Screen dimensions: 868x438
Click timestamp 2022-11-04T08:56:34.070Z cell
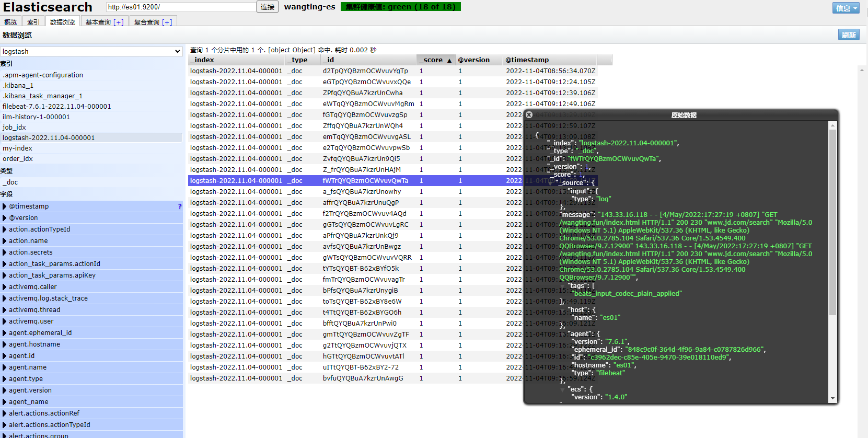[551, 71]
